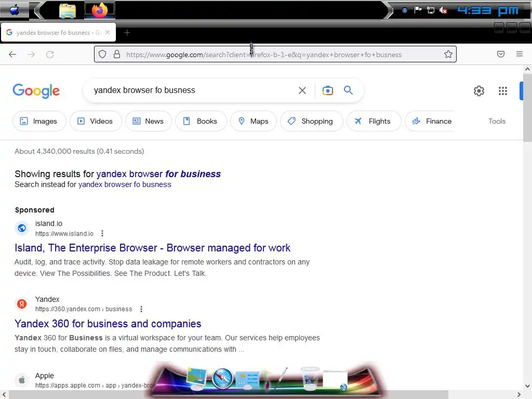Filter results by Images
This screenshot has height=399, width=532.
(39, 121)
